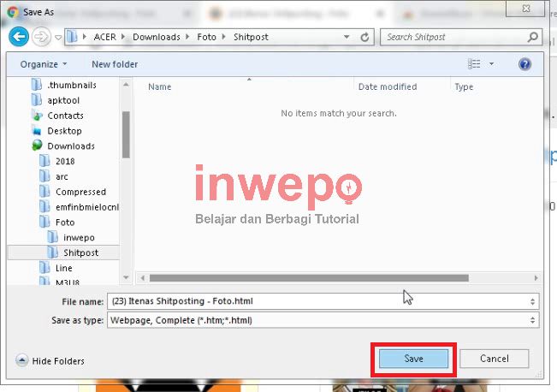Click the folder tree vertical scrollbar thumb

(x=126, y=134)
